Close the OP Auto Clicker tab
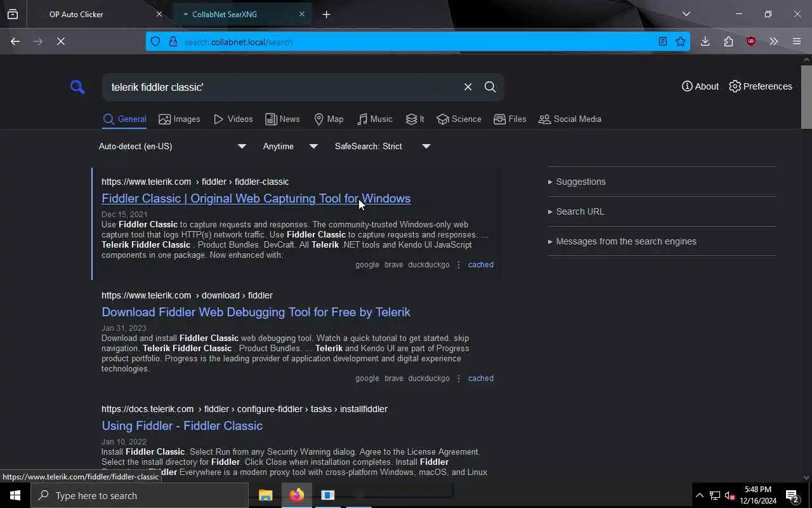This screenshot has width=812, height=508. 159,14
